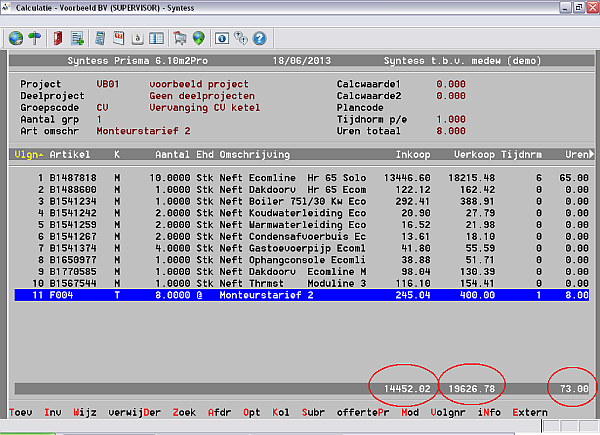Click the Vlgn column header
Screen dimensions: 600x435
(x=26, y=154)
